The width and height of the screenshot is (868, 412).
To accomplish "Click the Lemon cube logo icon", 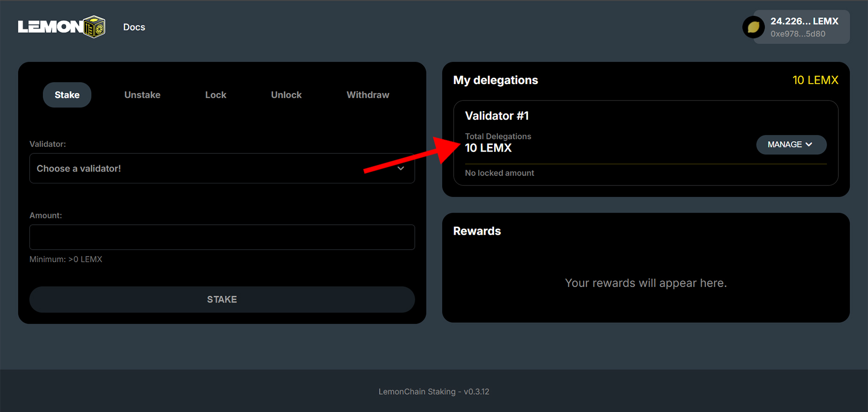I will [x=94, y=27].
